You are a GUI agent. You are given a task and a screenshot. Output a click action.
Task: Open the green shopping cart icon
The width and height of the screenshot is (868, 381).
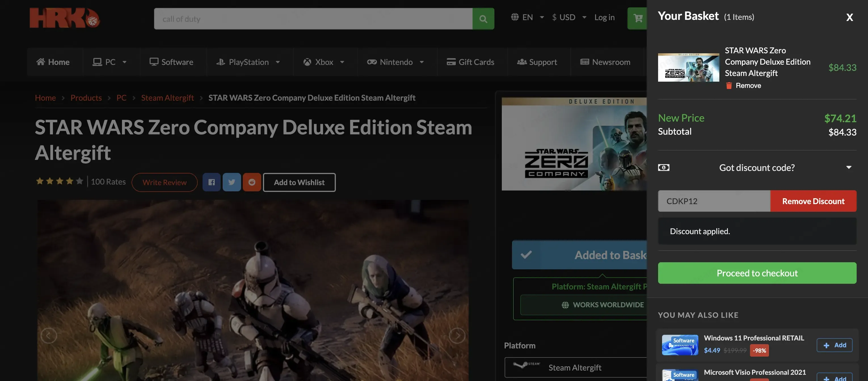pos(637,18)
